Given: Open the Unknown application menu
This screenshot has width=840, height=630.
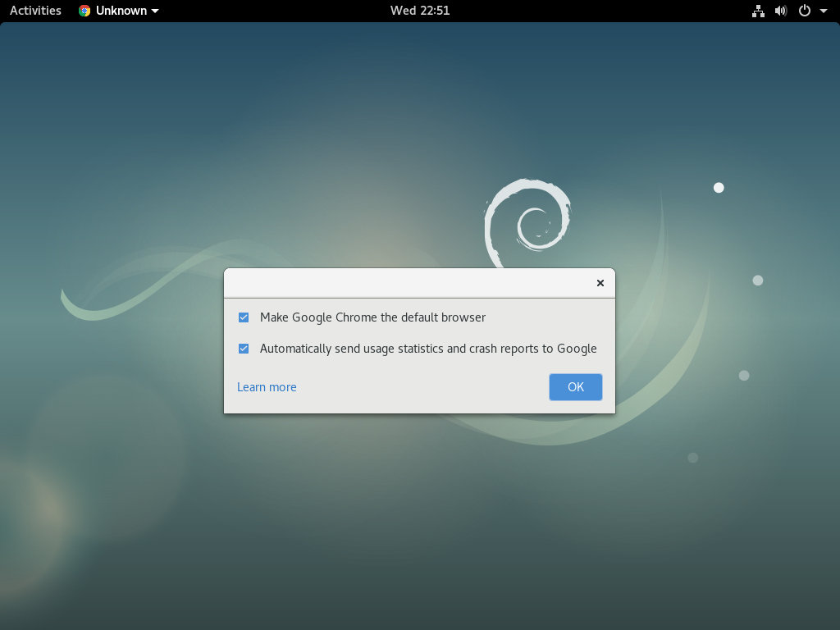Looking at the screenshot, I should pos(118,11).
